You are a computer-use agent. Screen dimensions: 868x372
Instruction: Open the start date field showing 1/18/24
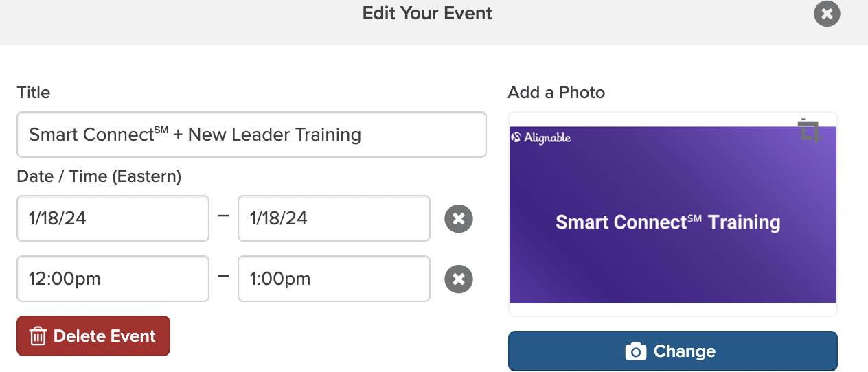[x=113, y=218]
